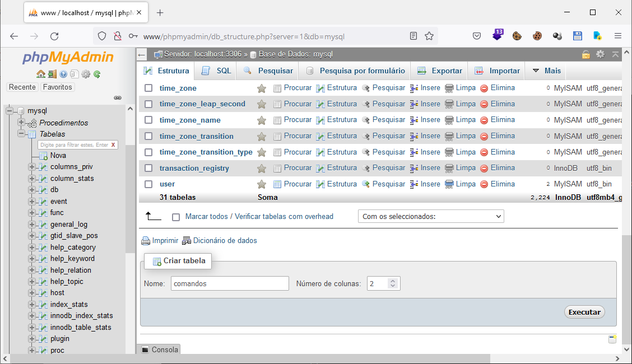Tick the time_zone_transition checkbox
The height and width of the screenshot is (364, 632).
(148, 136)
